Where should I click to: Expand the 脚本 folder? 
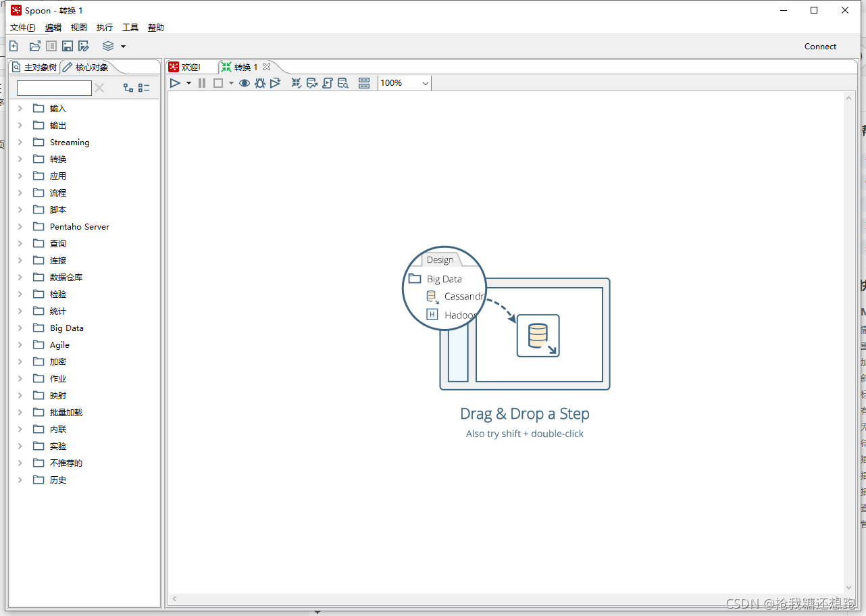pos(20,209)
